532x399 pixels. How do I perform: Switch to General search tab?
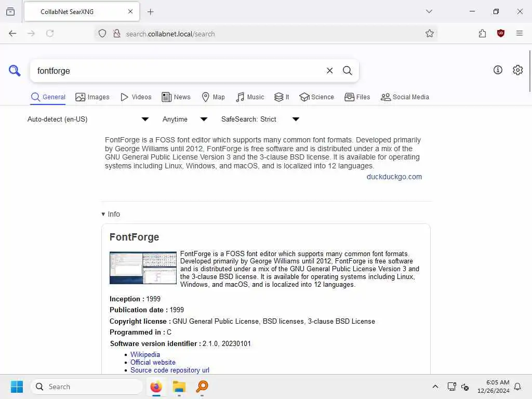(48, 97)
